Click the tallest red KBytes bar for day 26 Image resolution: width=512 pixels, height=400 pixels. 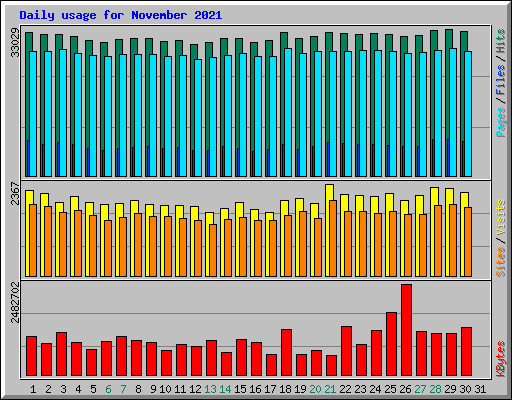406,330
